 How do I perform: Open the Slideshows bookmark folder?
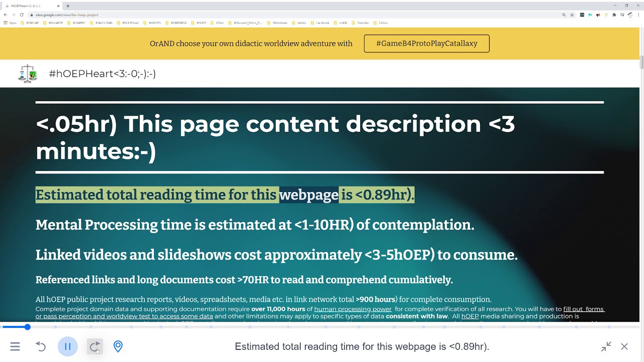[277, 23]
